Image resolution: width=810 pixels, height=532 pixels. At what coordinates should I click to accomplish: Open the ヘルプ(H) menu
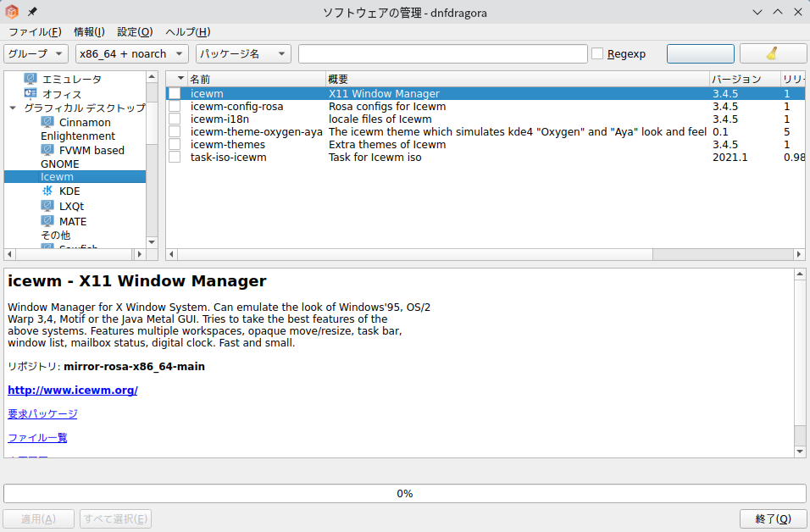(x=188, y=32)
